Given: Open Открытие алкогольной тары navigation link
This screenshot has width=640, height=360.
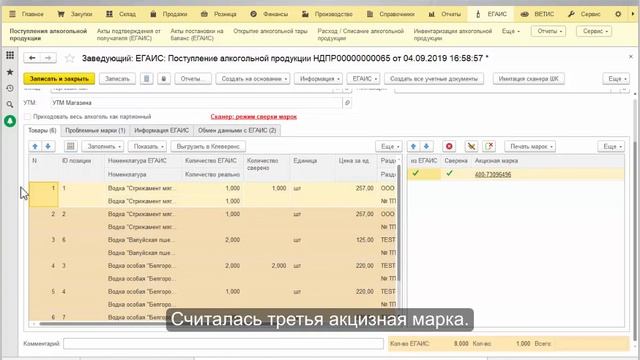Looking at the screenshot, I should click(270, 31).
